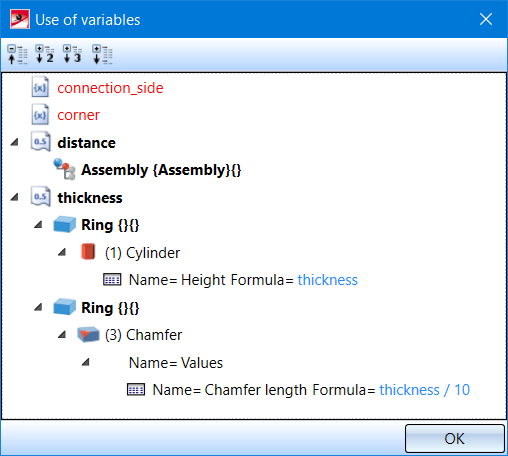This screenshot has width=508, height=456.
Task: Collapse the thickness variable node
Action: 15,197
